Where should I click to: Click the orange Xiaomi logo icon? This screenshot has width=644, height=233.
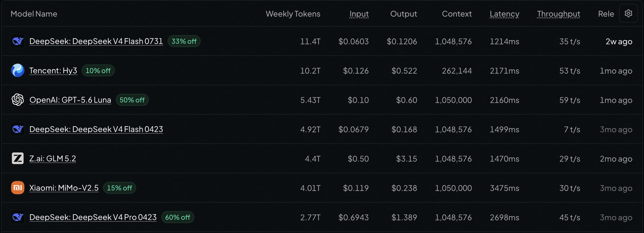click(18, 188)
